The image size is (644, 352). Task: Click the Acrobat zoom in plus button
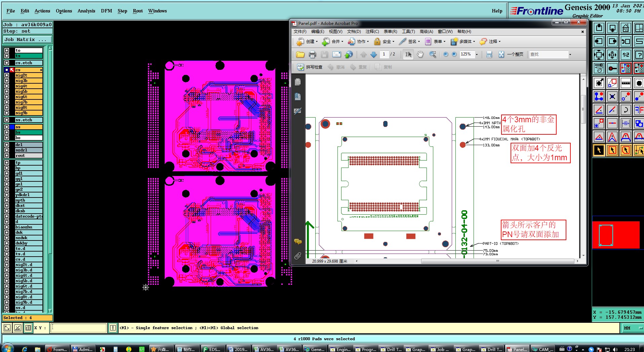(454, 54)
